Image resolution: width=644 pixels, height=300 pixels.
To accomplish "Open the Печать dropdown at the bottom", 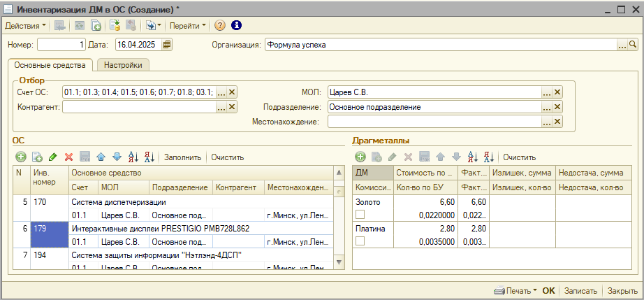I will 515,291.
